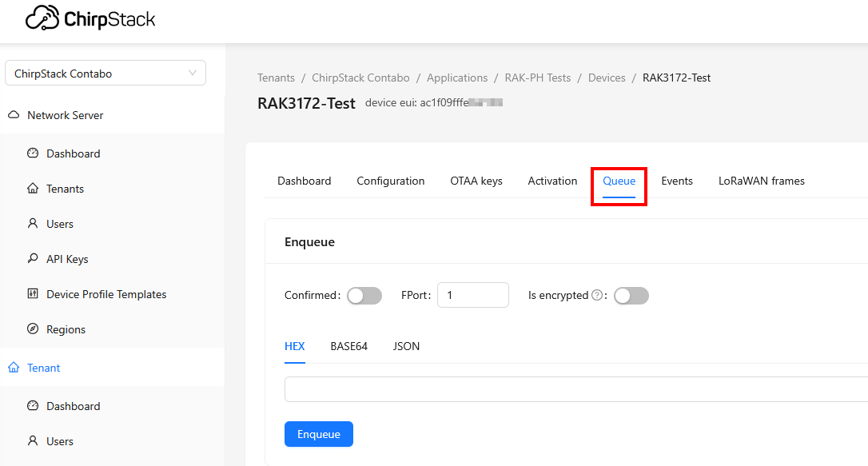
Task: Click the Tenants home icon
Action: point(33,189)
